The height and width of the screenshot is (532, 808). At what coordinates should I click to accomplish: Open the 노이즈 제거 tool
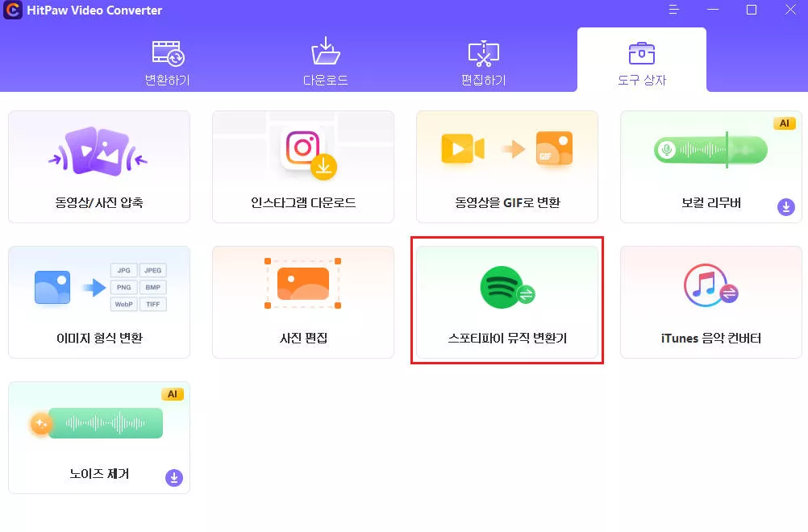coord(99,438)
